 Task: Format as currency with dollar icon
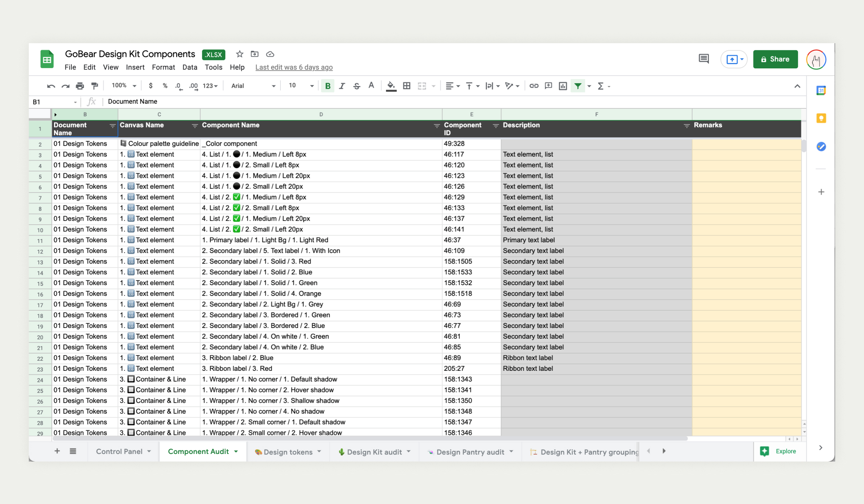pos(150,86)
